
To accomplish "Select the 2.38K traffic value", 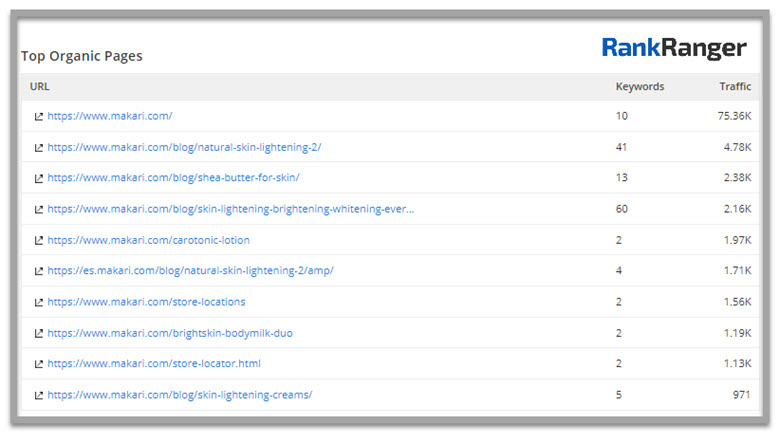I will coord(737,177).
